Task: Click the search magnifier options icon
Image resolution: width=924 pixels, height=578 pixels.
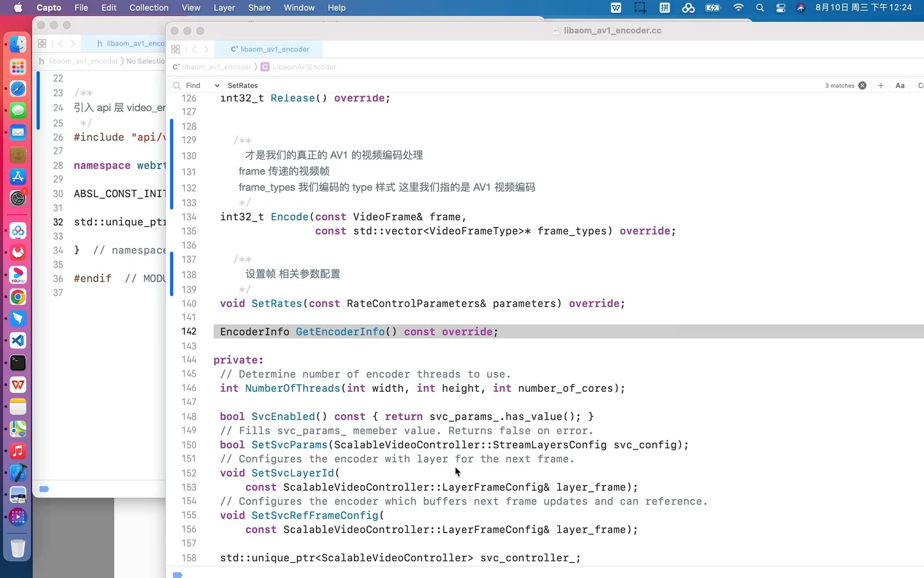Action: point(176,86)
